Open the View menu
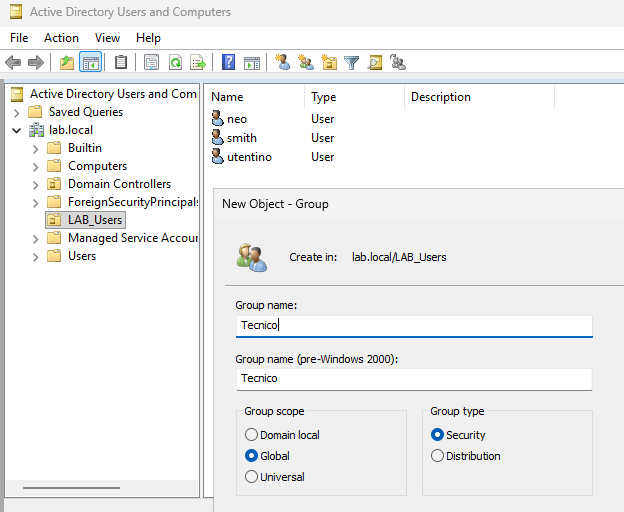The width and height of the screenshot is (624, 512). click(x=107, y=37)
